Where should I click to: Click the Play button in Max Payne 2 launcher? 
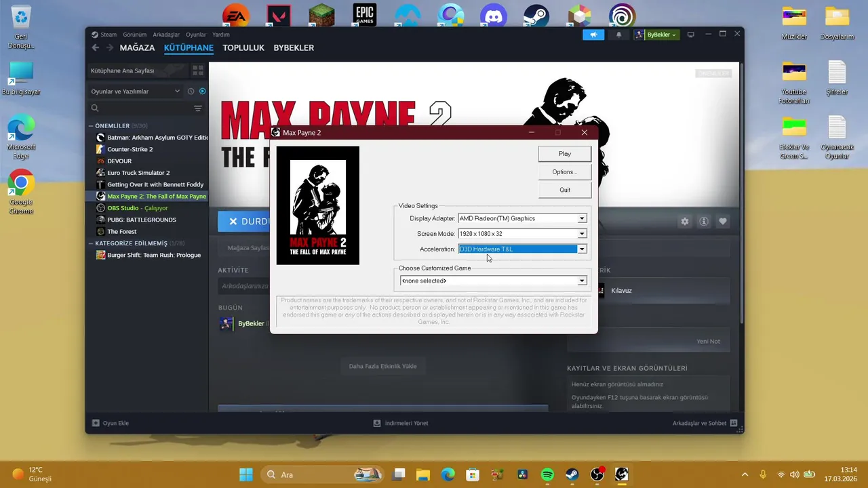(564, 154)
